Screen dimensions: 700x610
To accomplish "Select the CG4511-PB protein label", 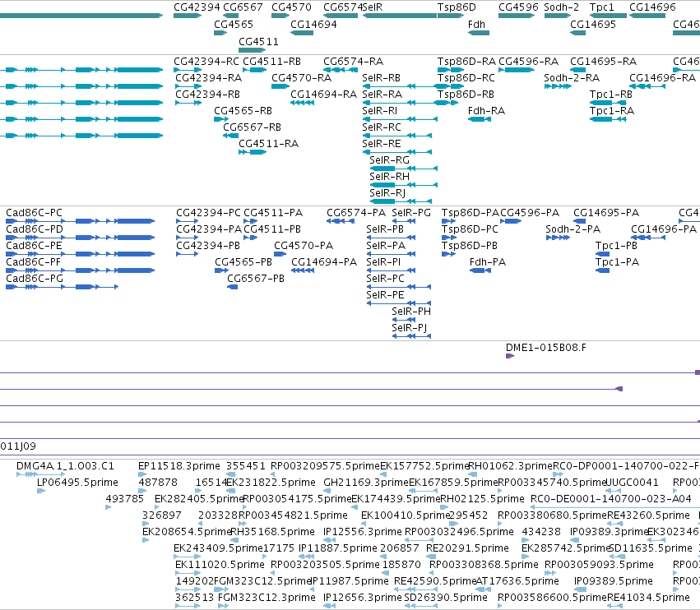I will [x=272, y=229].
